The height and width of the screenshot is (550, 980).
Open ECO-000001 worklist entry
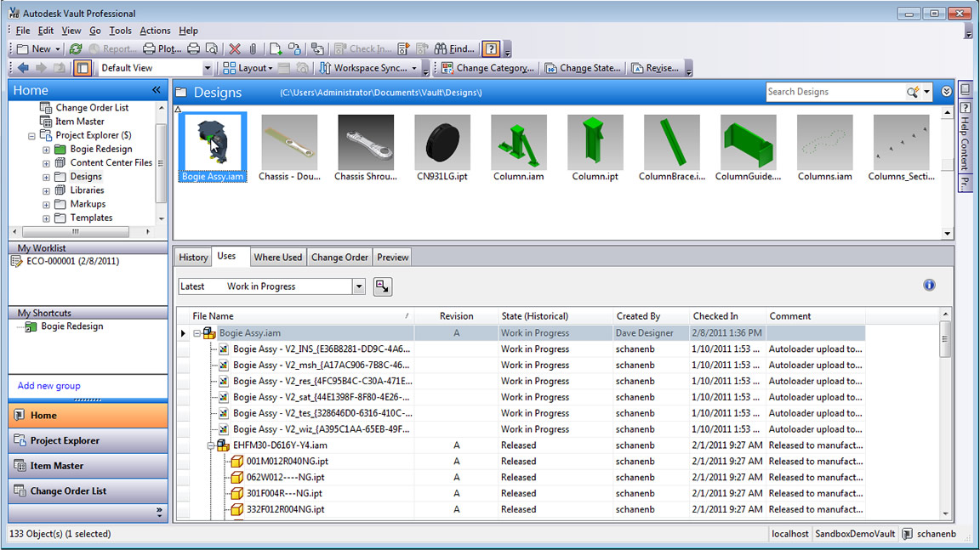[72, 262]
